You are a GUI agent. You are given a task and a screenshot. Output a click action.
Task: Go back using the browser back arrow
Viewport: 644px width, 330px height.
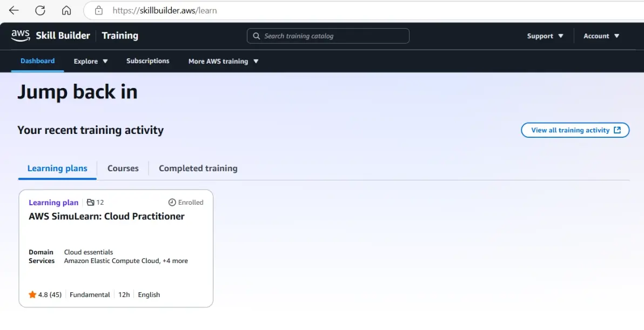click(14, 11)
